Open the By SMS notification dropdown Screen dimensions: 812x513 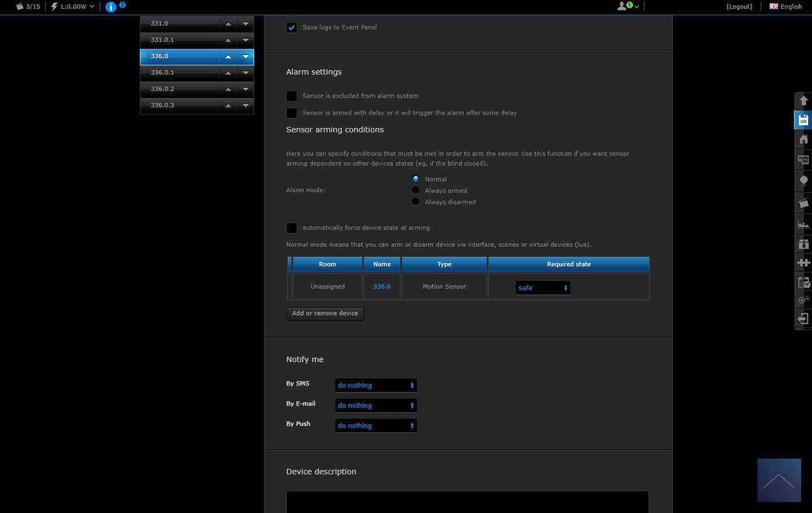click(375, 386)
